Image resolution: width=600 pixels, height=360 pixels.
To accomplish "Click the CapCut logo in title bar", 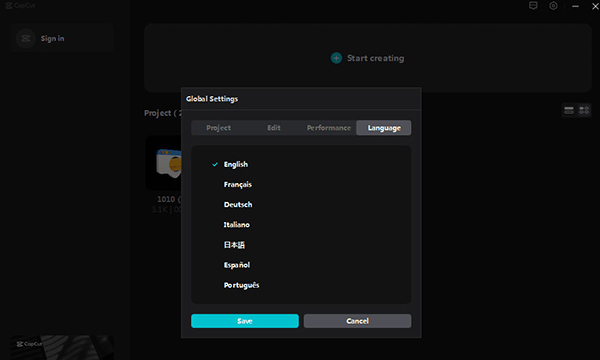I will click(x=20, y=5).
